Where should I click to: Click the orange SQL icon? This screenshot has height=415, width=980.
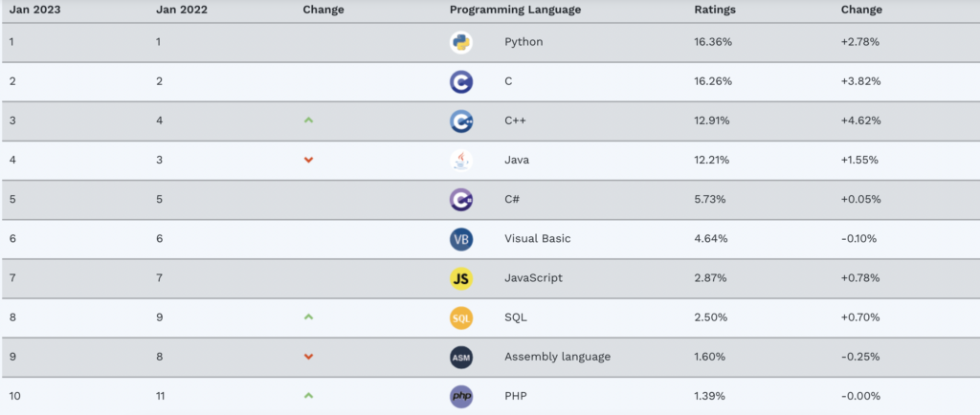pyautogui.click(x=461, y=317)
